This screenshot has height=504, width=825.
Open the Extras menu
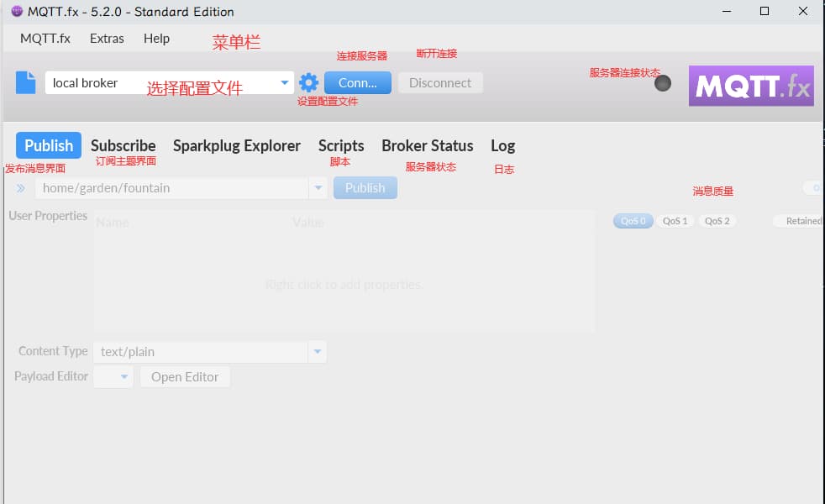click(107, 39)
